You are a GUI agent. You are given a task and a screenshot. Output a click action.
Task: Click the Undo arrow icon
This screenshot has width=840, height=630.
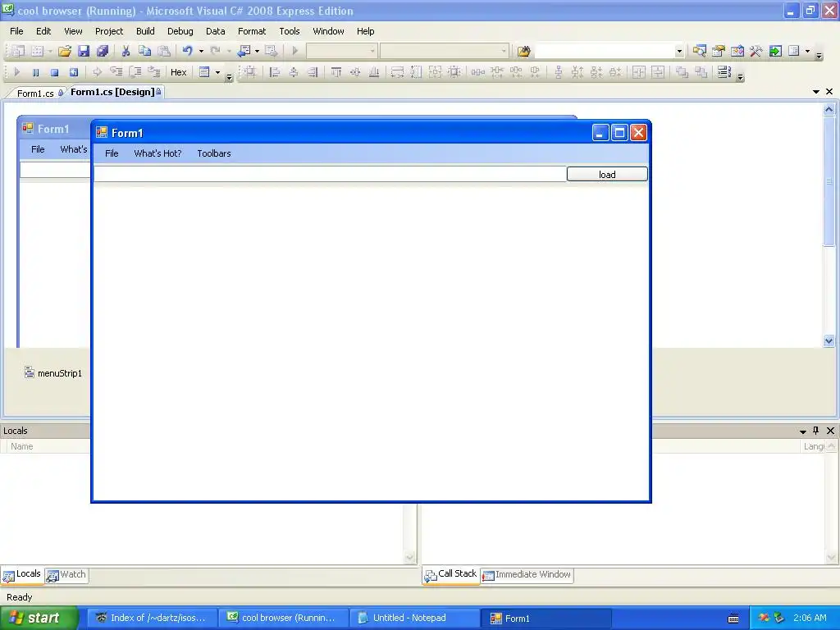click(x=188, y=51)
